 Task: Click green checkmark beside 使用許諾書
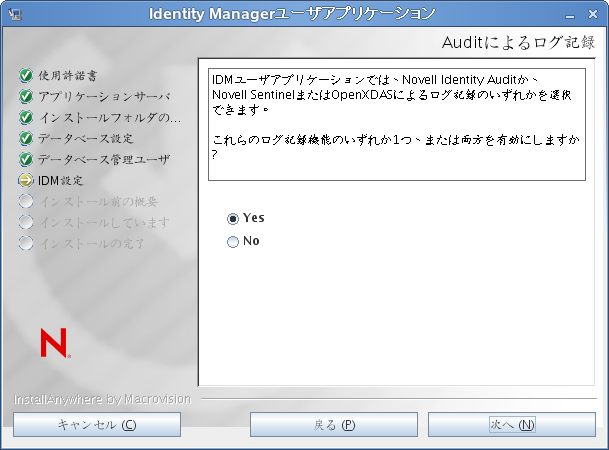26,75
